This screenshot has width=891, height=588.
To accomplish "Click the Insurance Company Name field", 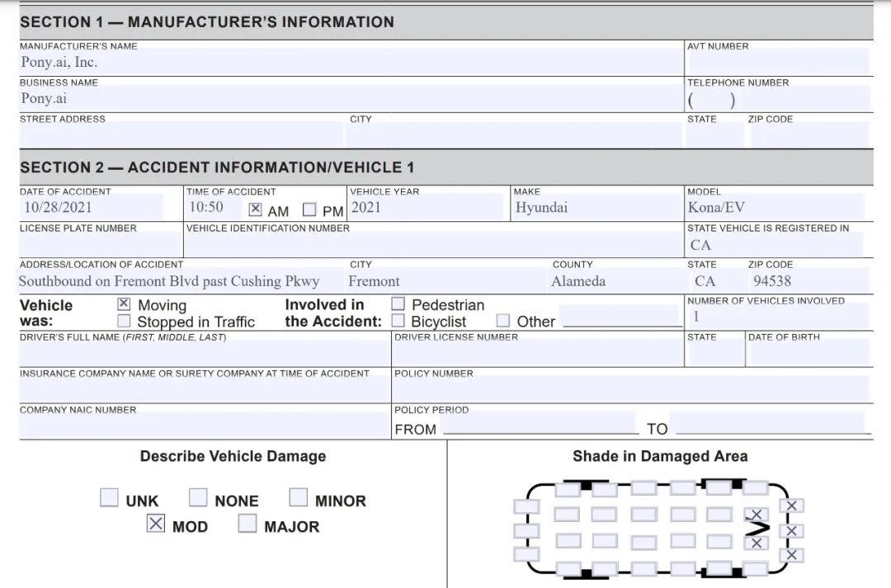I will click(205, 390).
